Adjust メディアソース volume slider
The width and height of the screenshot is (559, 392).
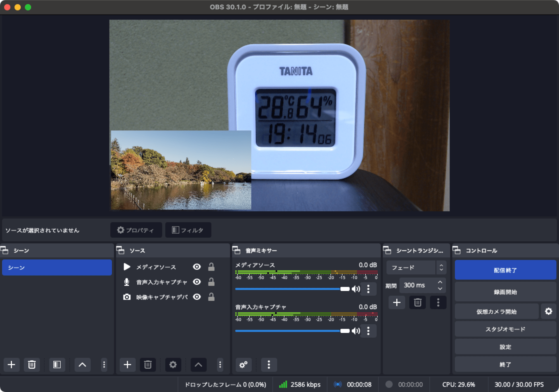click(292, 289)
